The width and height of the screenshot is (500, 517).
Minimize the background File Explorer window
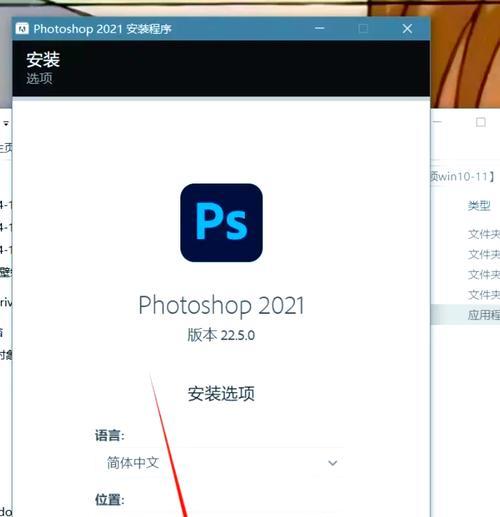(437, 122)
